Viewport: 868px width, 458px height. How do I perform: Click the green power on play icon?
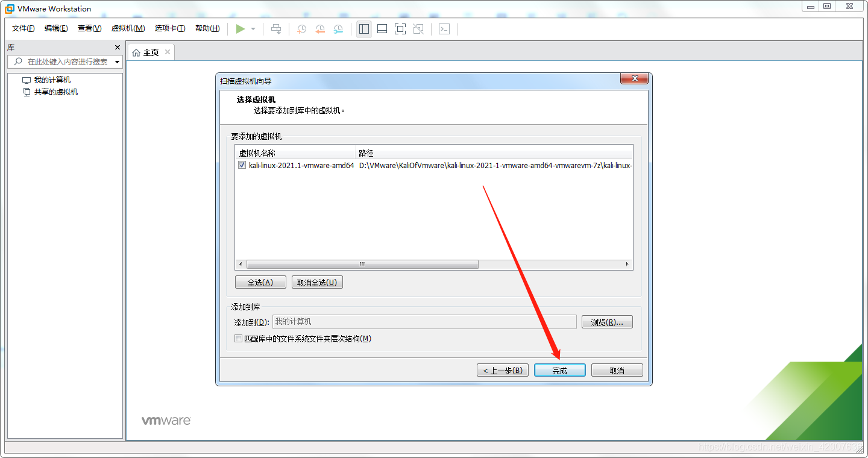tap(241, 29)
